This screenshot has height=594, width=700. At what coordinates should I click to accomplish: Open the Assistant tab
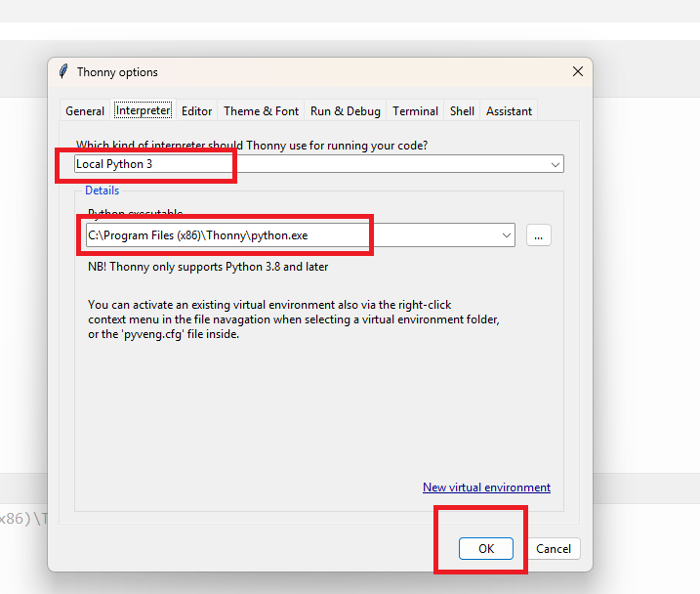[509, 111]
